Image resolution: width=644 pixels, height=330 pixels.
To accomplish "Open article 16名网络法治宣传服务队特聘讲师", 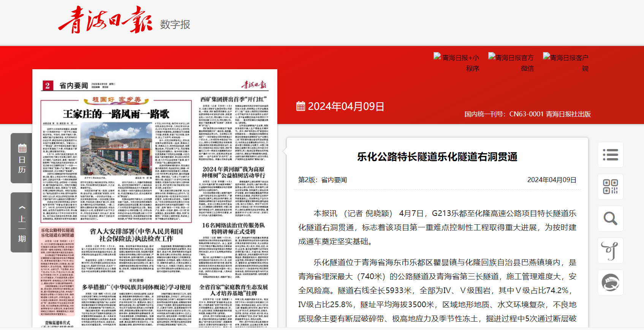I will point(234,228).
